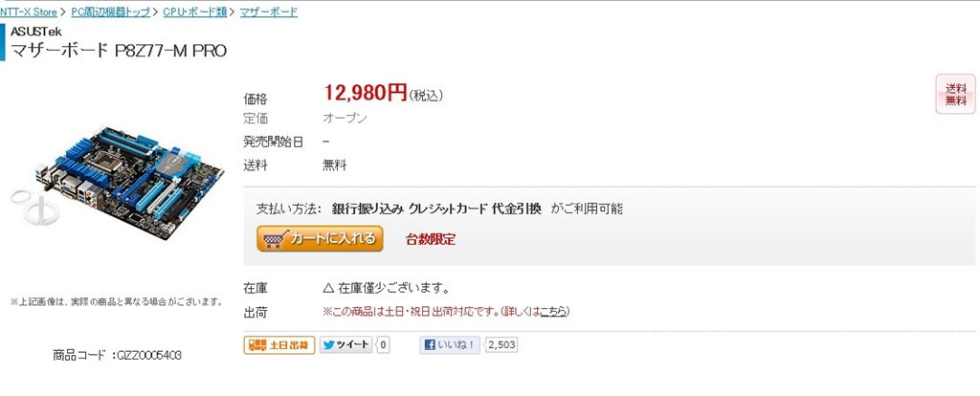Click the product title マザーボード P8Z77-M PRO
Viewport: 980px width, 396px height.
(x=119, y=51)
